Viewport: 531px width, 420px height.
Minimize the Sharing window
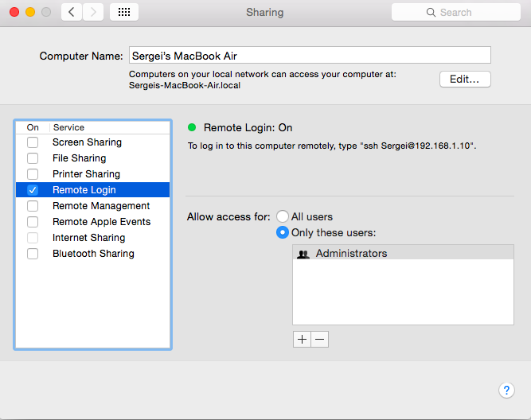(x=30, y=12)
